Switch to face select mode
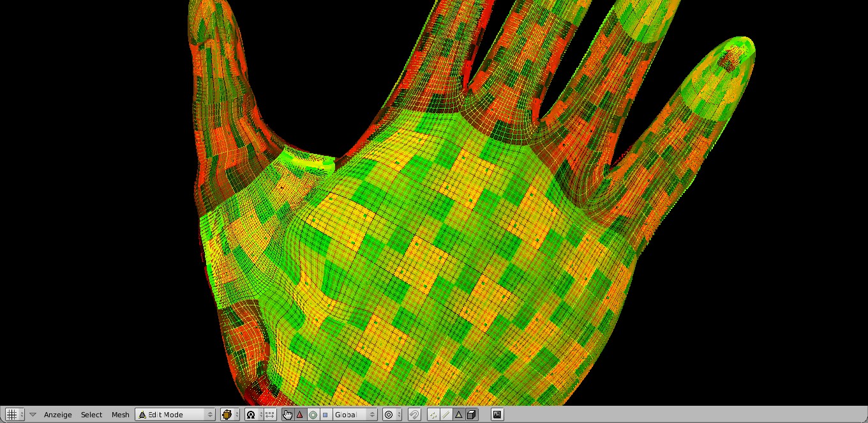Image resolution: width=868 pixels, height=423 pixels. (x=458, y=415)
